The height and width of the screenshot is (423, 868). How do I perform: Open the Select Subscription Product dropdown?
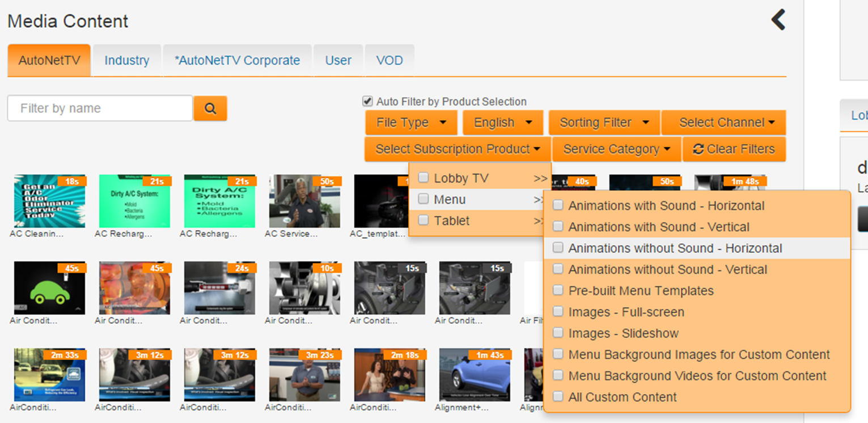click(x=458, y=149)
